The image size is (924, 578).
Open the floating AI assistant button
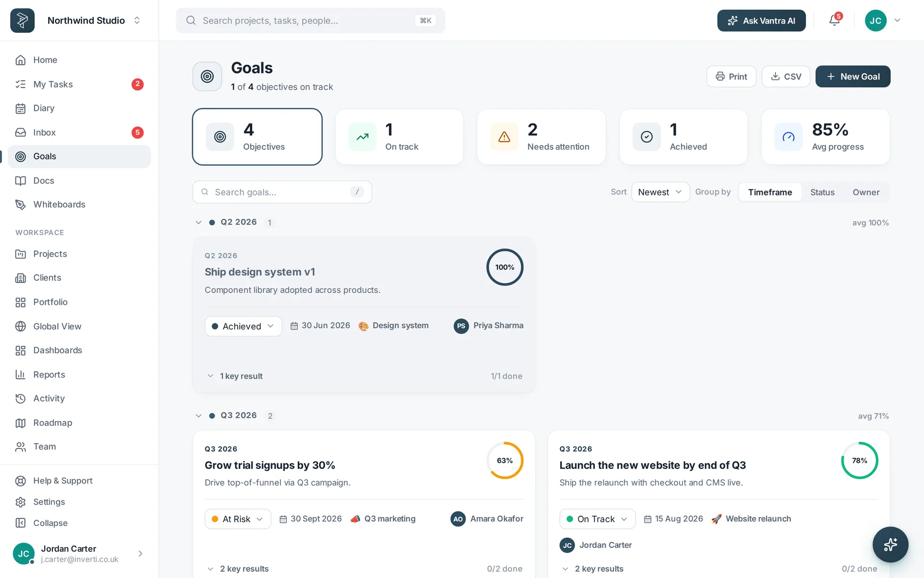[890, 544]
